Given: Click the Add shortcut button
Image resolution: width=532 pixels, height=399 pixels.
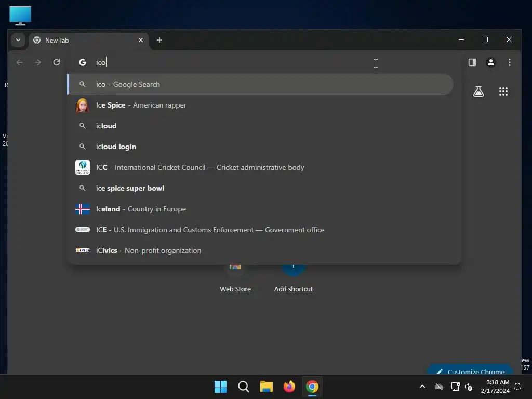Looking at the screenshot, I should 294,279.
